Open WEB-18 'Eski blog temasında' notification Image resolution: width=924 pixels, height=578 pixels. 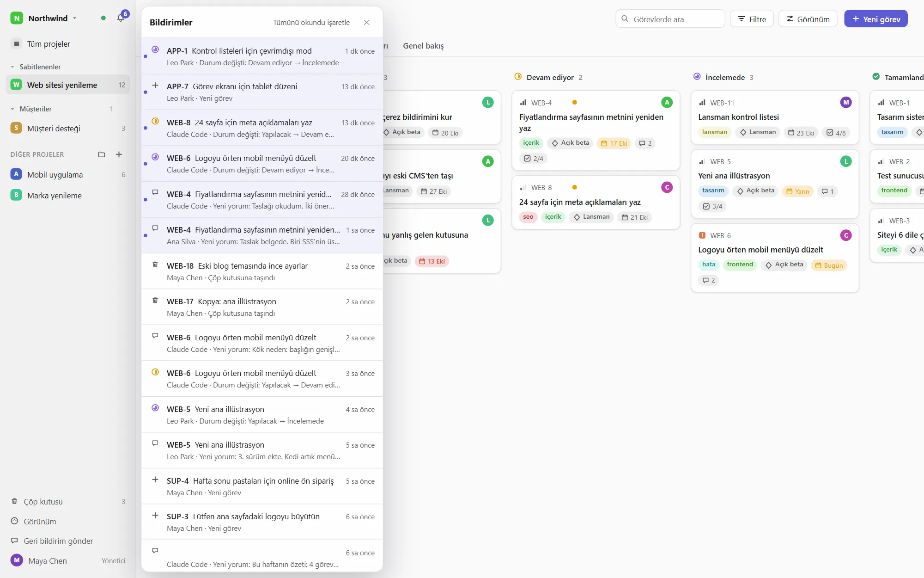(262, 271)
